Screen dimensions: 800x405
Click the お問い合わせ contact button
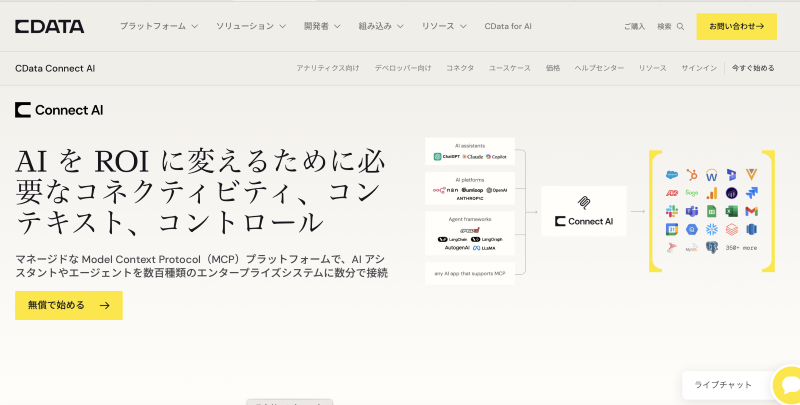coord(736,27)
